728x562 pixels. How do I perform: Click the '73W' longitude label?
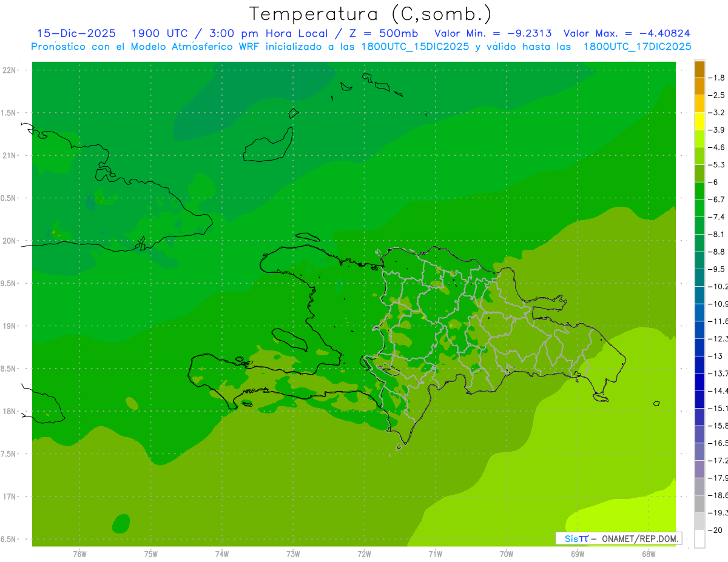point(293,554)
